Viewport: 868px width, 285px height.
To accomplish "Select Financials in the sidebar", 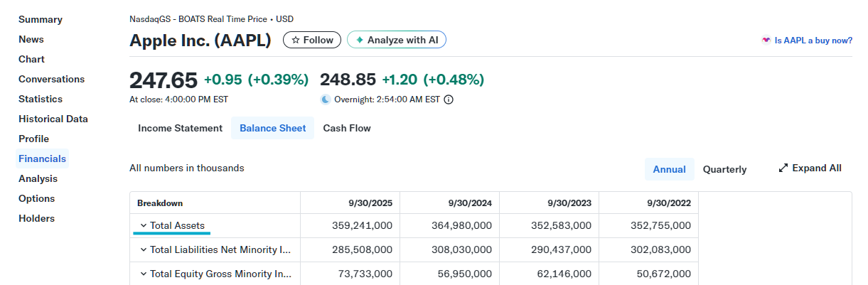I will pos(43,158).
